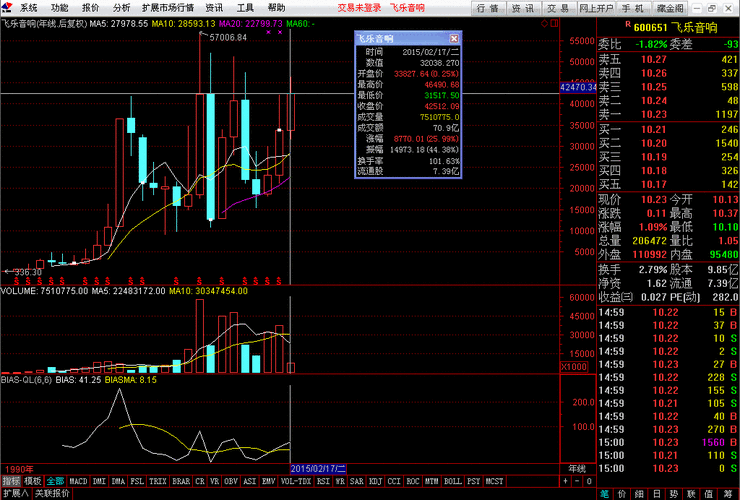Click the plus button next to 年线
740x500 pixels.
pyautogui.click(x=565, y=481)
